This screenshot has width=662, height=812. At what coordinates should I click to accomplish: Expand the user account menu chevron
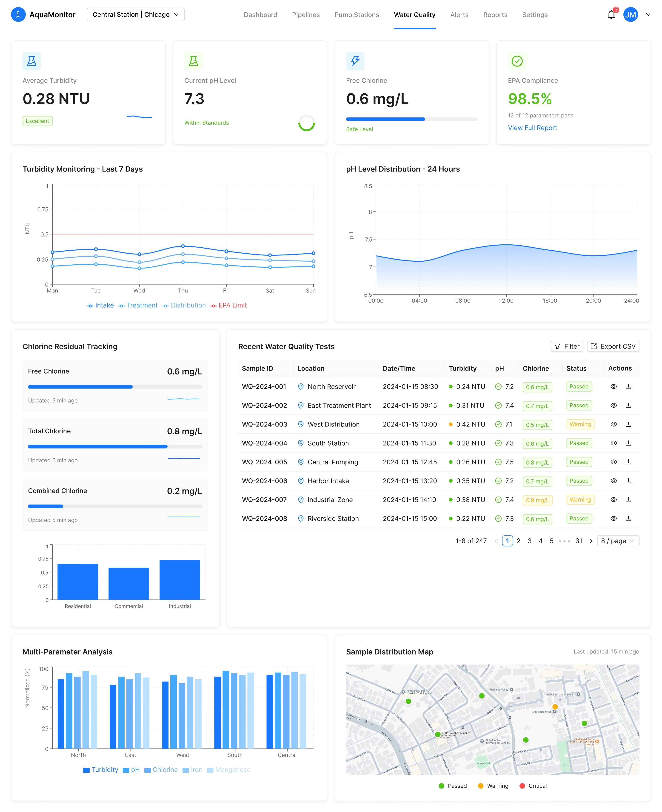tap(648, 14)
